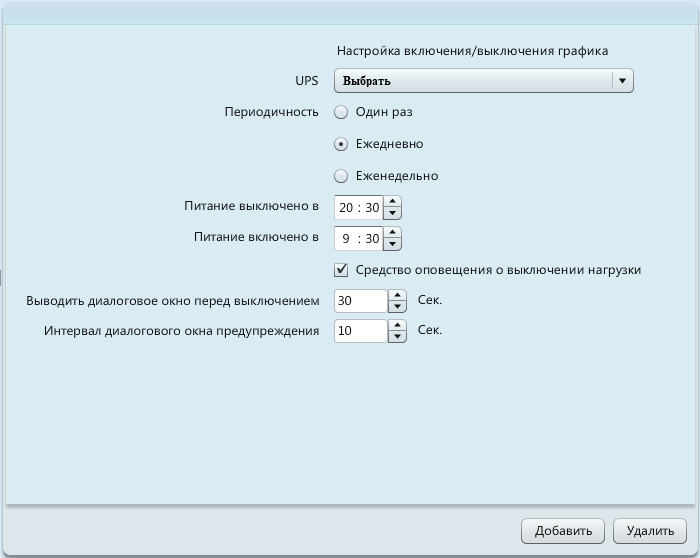Click the power-on time field 9:30
This screenshot has width=700, height=558.
pos(359,240)
